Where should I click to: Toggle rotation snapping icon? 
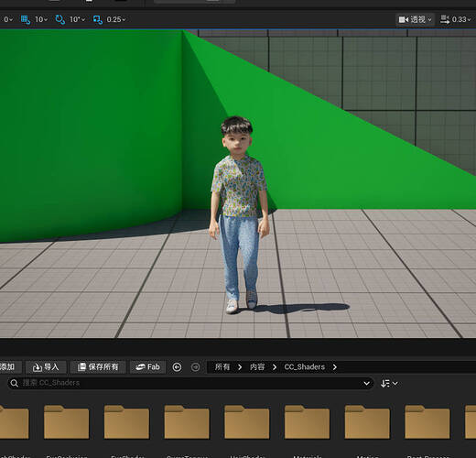click(59, 19)
